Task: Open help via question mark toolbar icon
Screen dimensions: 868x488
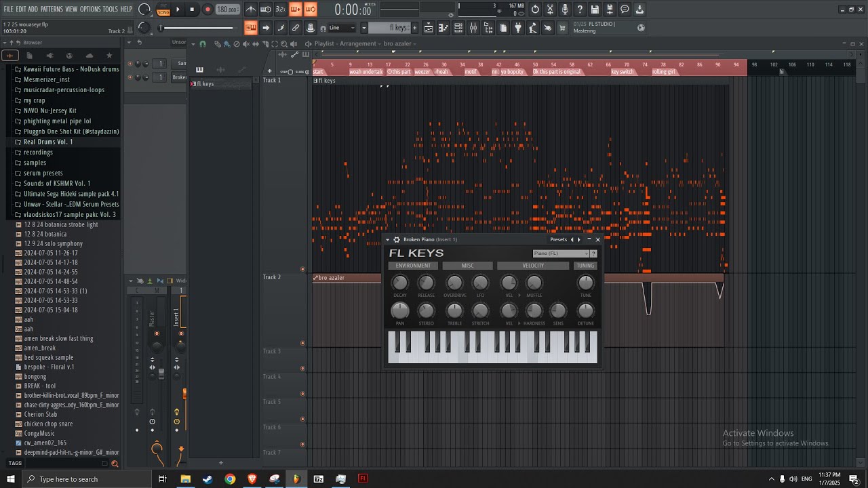Action: pyautogui.click(x=580, y=9)
